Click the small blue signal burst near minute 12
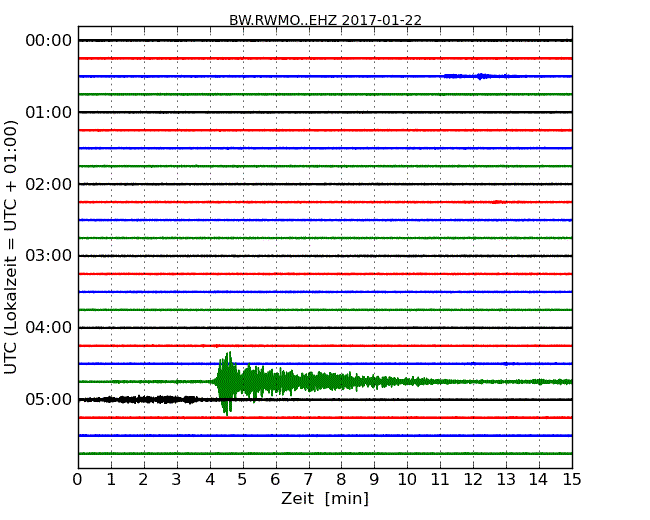This screenshot has width=650, height=520. coord(481,76)
